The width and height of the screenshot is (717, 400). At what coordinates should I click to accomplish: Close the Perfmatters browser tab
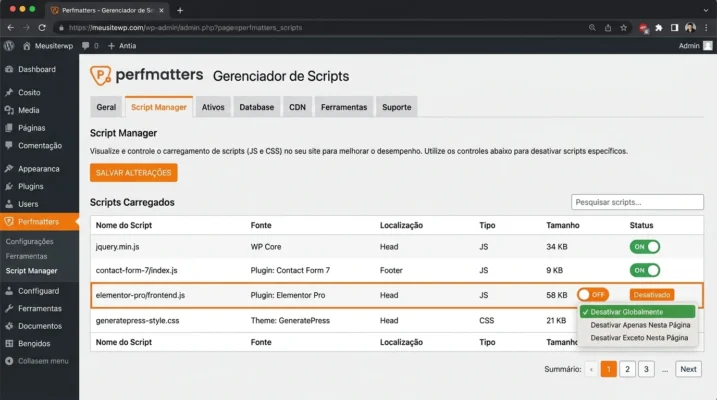click(161, 10)
